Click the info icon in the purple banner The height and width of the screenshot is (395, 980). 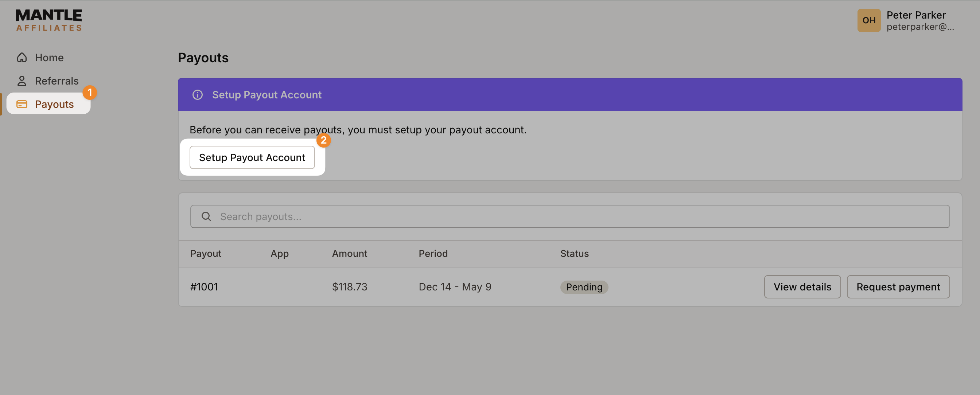tap(198, 95)
